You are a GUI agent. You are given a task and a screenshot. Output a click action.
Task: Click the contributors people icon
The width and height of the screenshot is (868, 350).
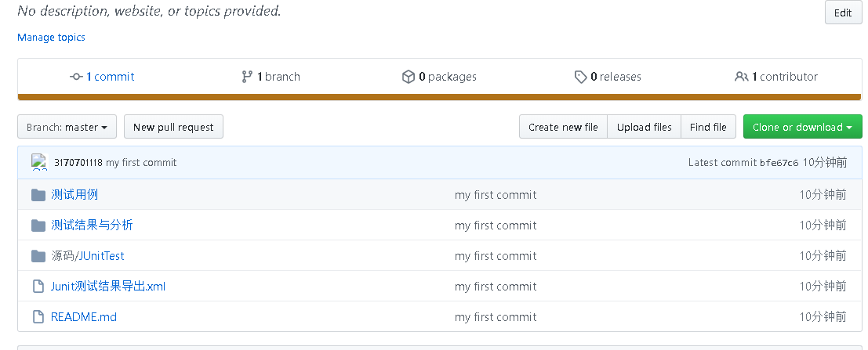pyautogui.click(x=741, y=77)
